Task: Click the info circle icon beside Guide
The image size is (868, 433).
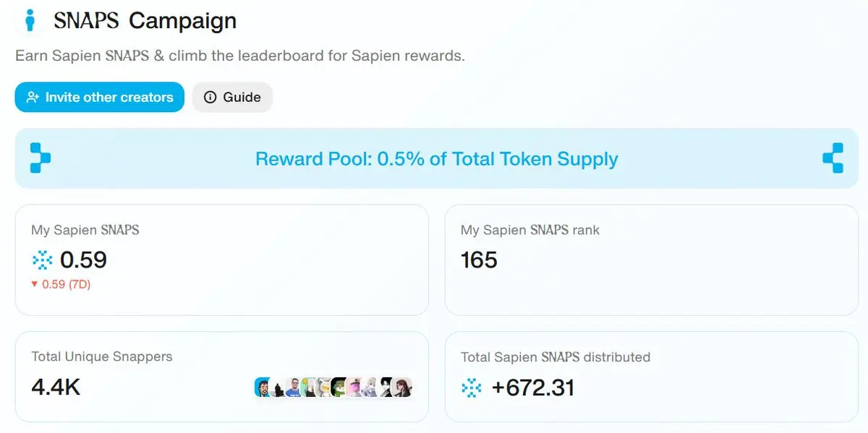Action: coord(210,97)
